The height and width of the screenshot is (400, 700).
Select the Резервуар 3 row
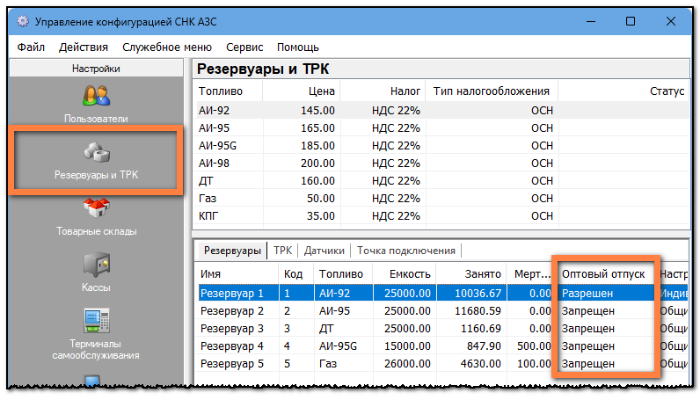[x=442, y=329]
